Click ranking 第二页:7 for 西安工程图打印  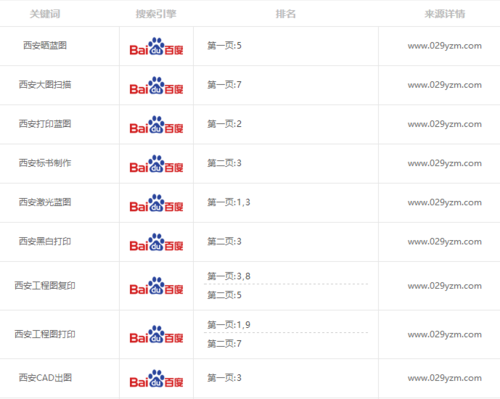click(224, 344)
